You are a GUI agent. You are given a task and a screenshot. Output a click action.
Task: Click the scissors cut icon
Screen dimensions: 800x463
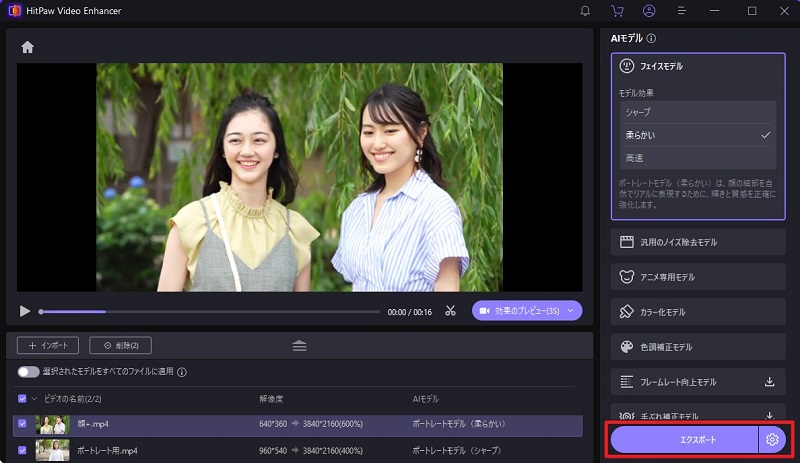450,311
